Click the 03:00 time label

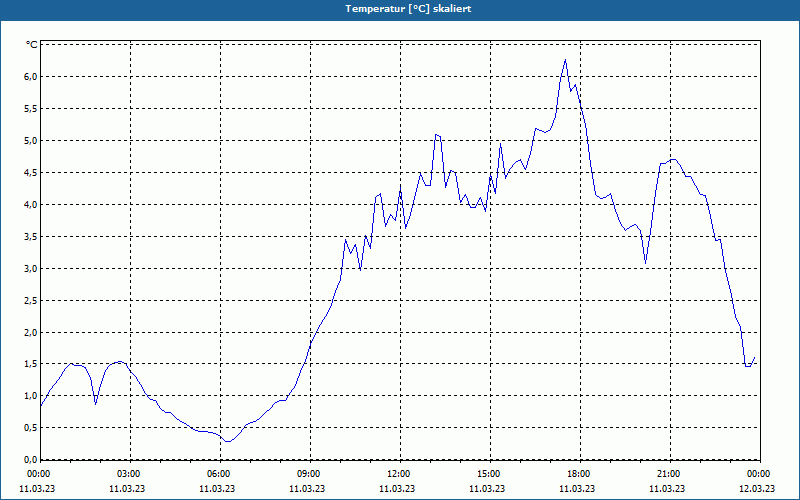[129, 474]
